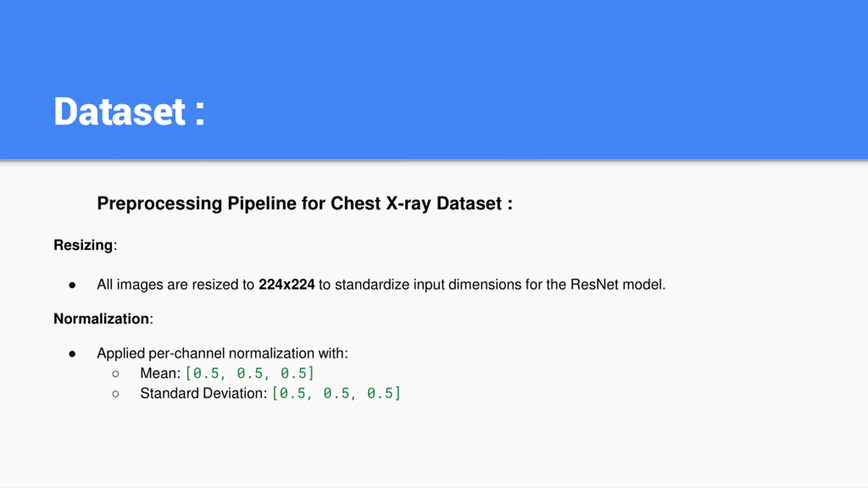Click the "Dataset :" slide title
Screen dimensions: 868x488
click(x=129, y=111)
